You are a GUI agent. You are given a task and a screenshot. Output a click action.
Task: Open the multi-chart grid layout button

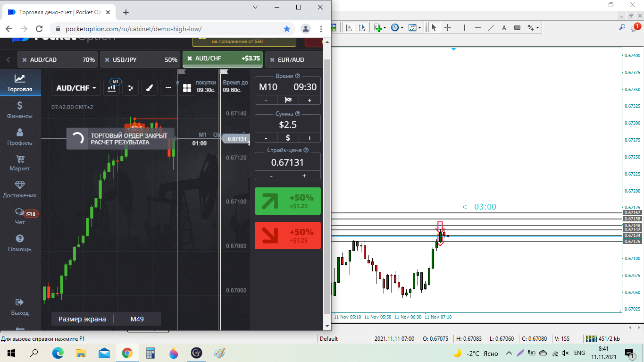[x=187, y=88]
